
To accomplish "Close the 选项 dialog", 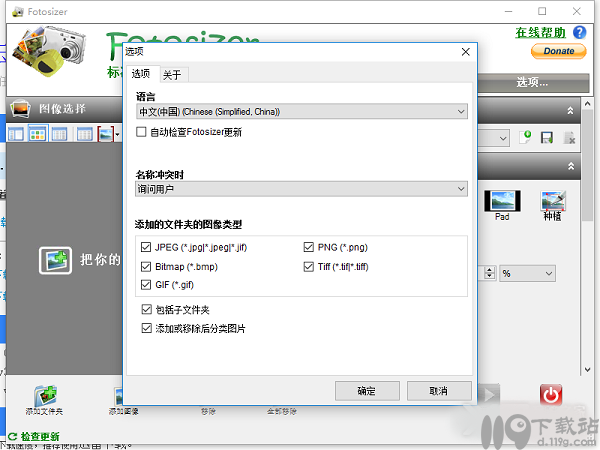I will [x=466, y=52].
